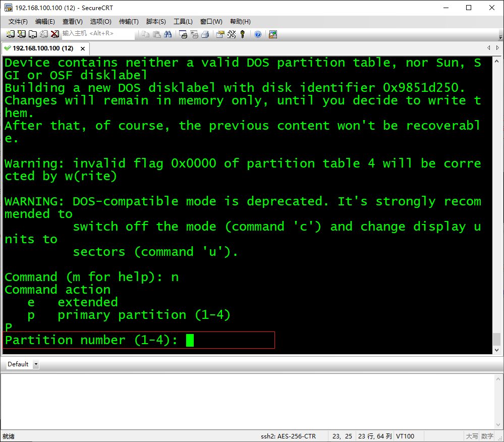
Task: Click the SecureFX launch icon
Action: pyautogui.click(x=273, y=34)
